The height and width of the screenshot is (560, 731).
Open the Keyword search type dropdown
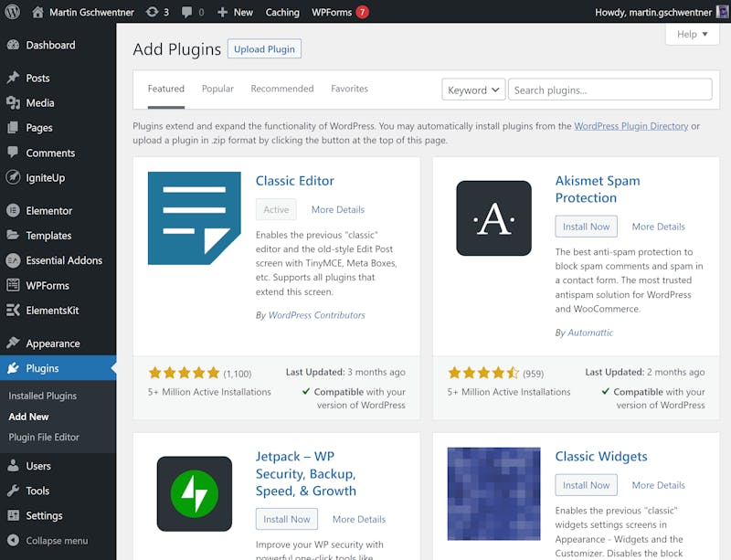click(x=473, y=90)
